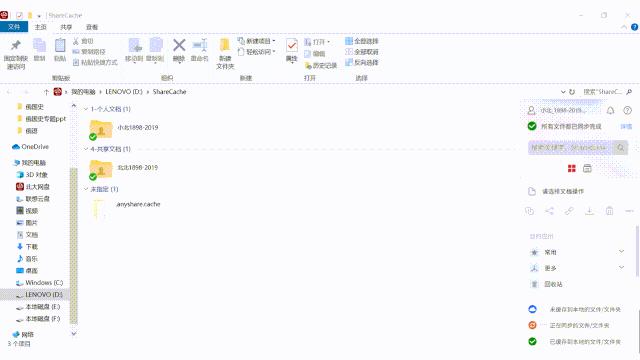Click the download icon in document actions
Image resolution: width=640 pixels, height=360 pixels.
[589, 211]
